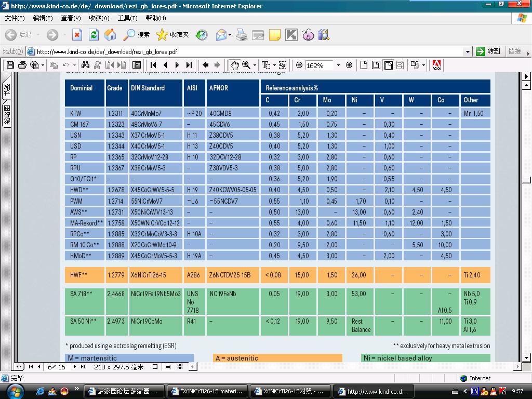Screen dimensions: 532x399
Task: Open the 文件(F) menu
Action: pyautogui.click(x=15, y=18)
